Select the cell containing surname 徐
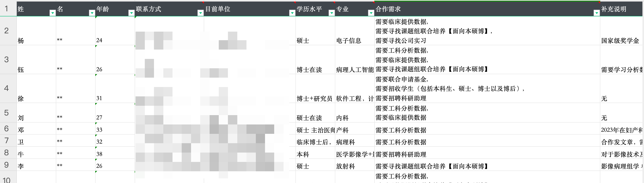The height and width of the screenshot is (183, 644). click(x=36, y=88)
